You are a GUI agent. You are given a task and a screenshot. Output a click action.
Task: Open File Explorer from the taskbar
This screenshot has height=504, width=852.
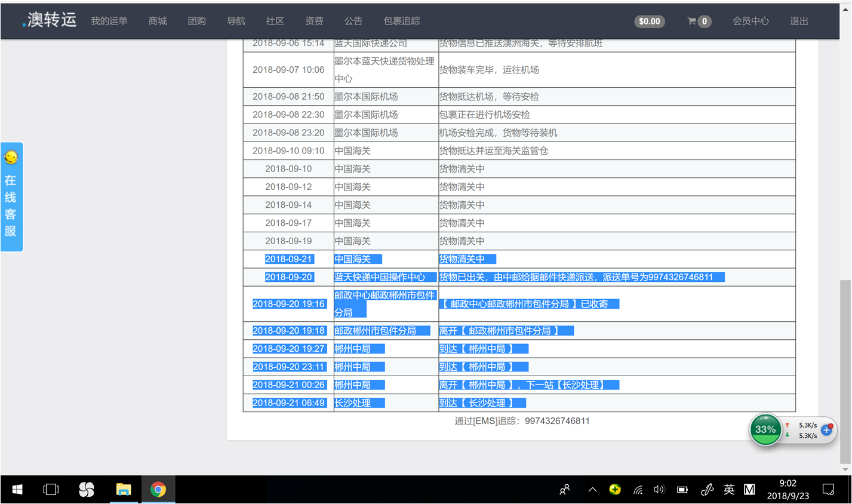[x=123, y=490]
